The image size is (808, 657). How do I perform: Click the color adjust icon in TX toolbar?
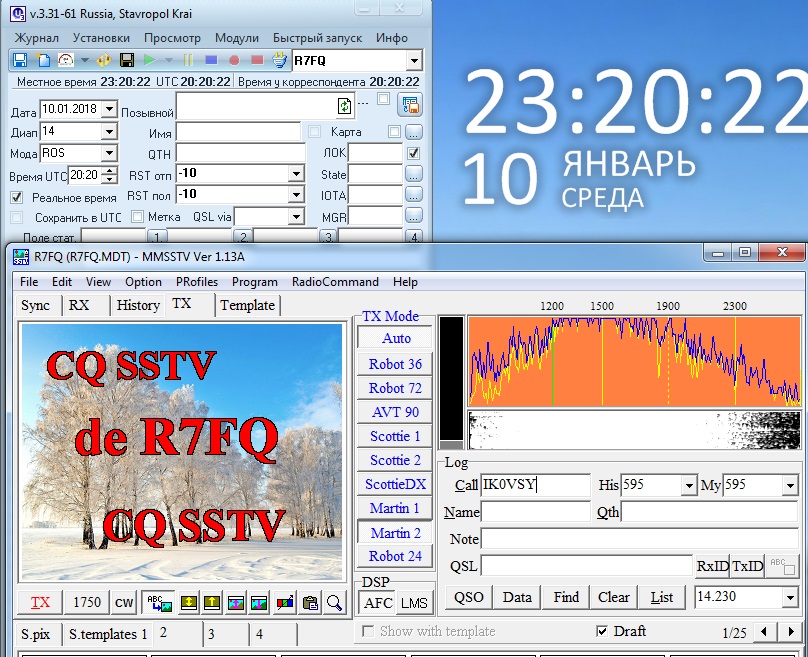[x=285, y=602]
